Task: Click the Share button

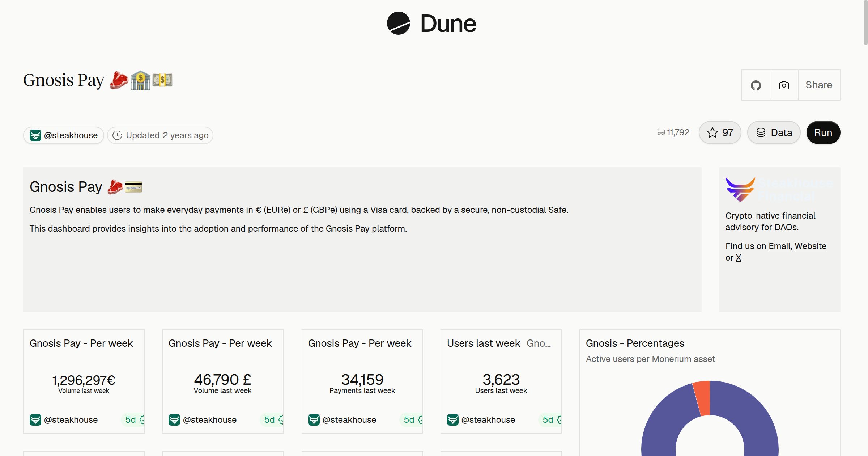Action: click(819, 85)
